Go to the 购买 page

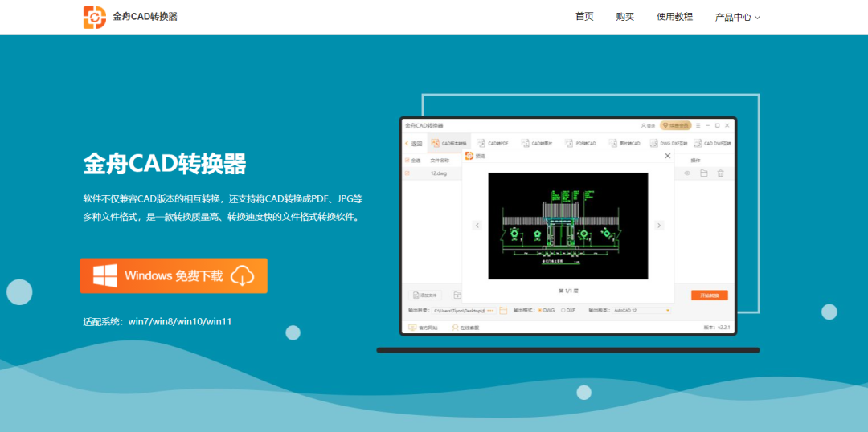tap(625, 17)
